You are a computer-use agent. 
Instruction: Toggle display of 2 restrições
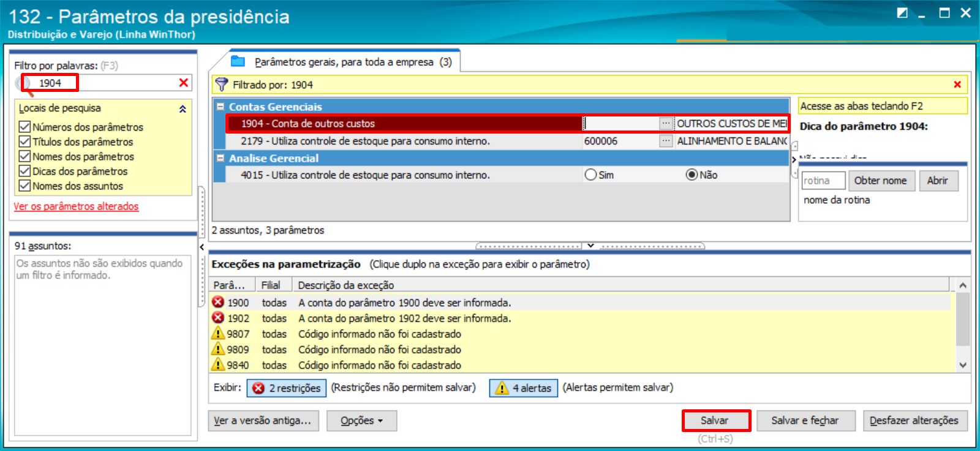[x=287, y=388]
